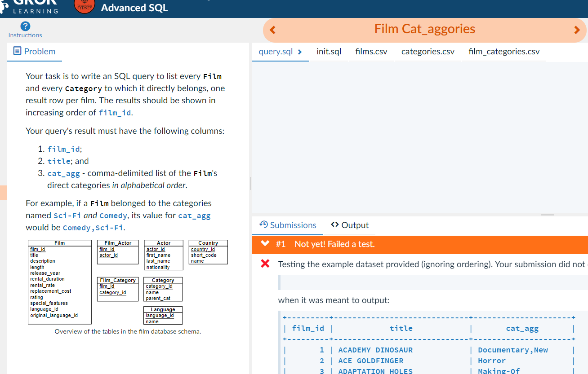Click the cat_agg header in expected output table
Image resolution: width=588 pixels, height=374 pixels.
(x=522, y=329)
